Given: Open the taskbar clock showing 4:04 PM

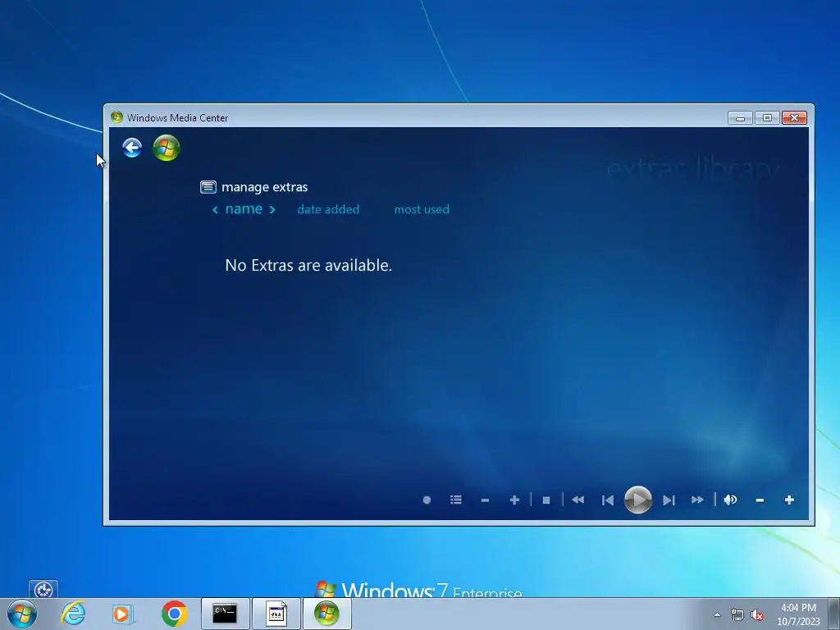Looking at the screenshot, I should tap(798, 614).
